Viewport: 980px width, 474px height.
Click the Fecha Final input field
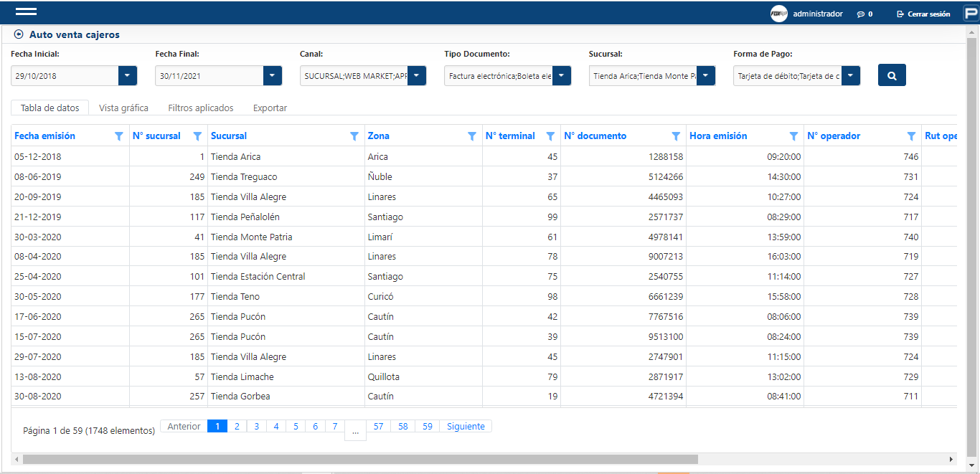click(x=209, y=75)
